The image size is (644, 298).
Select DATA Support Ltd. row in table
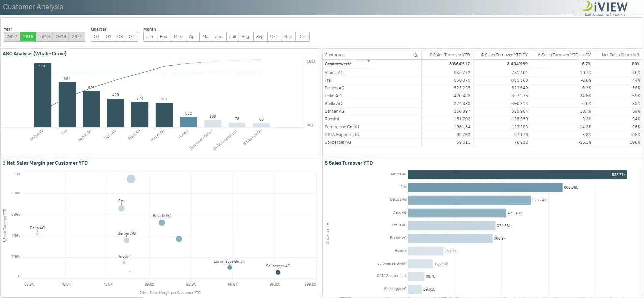pos(482,135)
